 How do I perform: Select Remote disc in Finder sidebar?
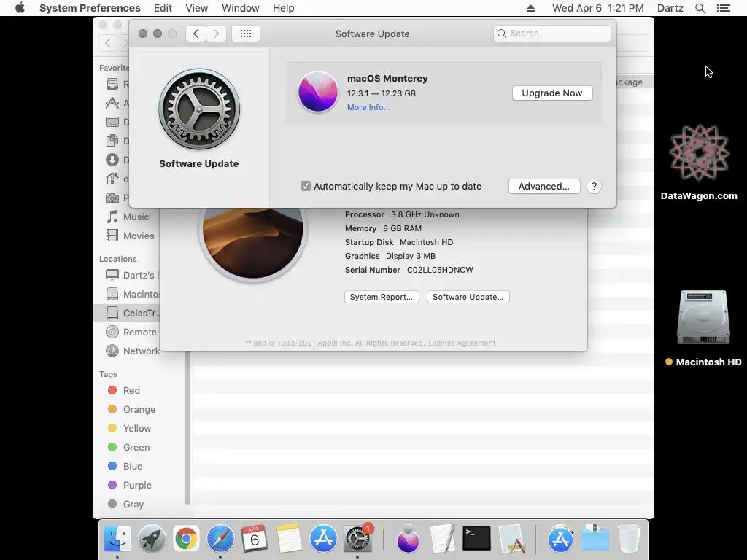(131, 332)
